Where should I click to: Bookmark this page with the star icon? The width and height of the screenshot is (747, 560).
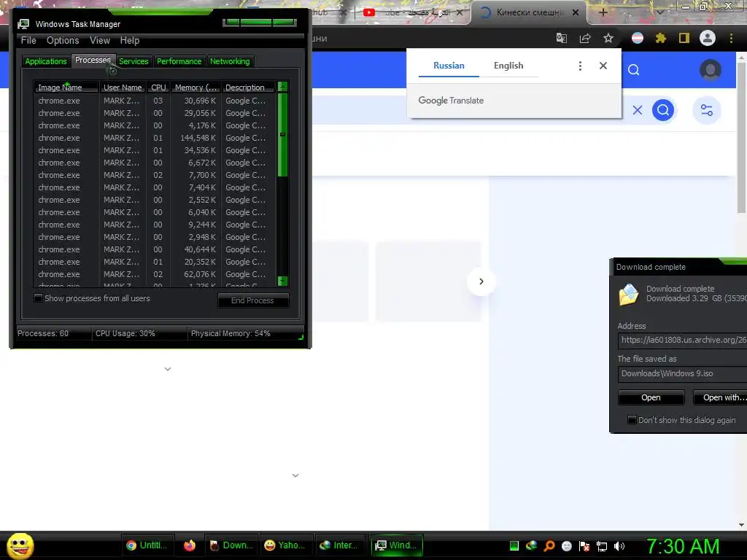[608, 39]
